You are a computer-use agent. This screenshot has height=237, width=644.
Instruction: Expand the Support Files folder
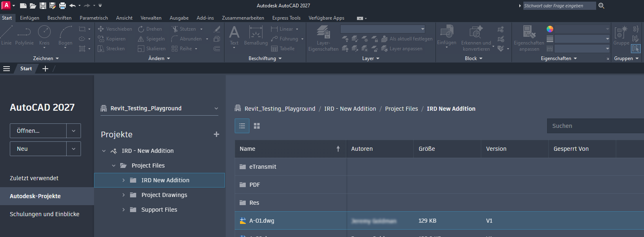pos(123,210)
